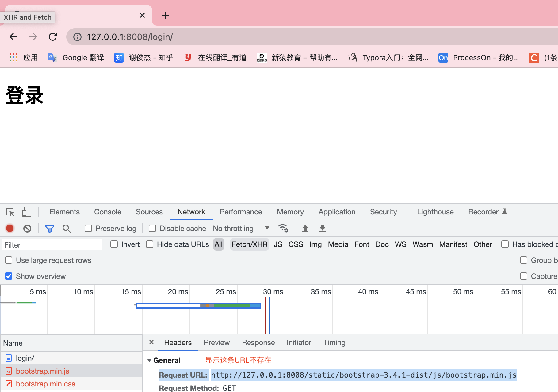Image resolution: width=558 pixels, height=392 pixels.
Task: Toggle the network filter bar
Action: (49, 229)
